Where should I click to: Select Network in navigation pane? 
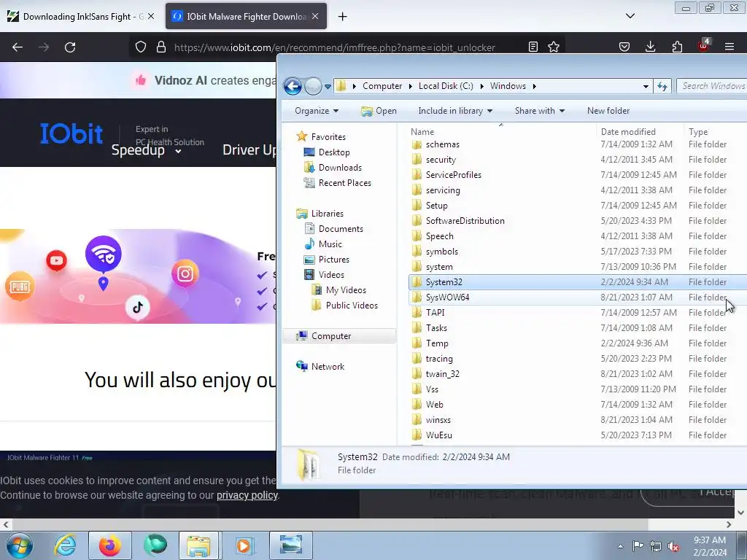328,366
